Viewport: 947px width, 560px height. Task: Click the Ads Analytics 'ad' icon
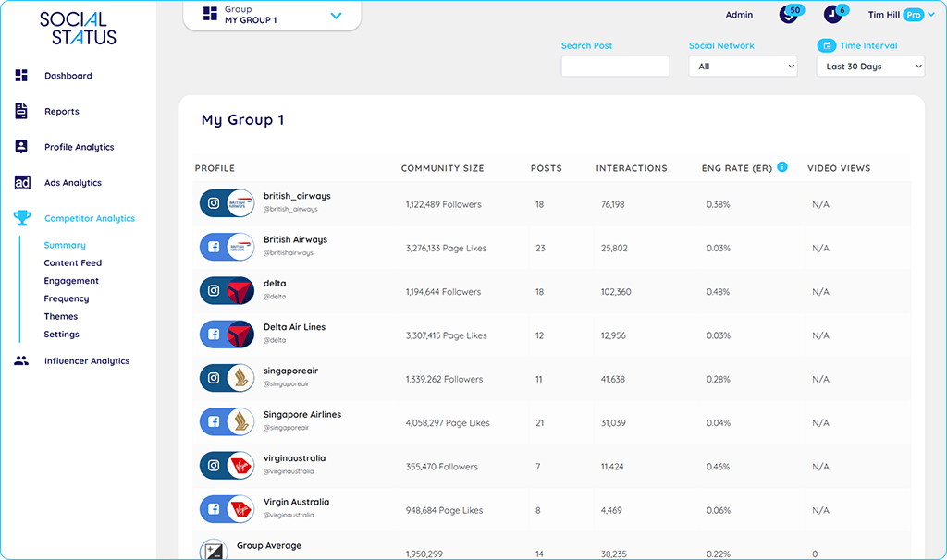[x=19, y=182]
